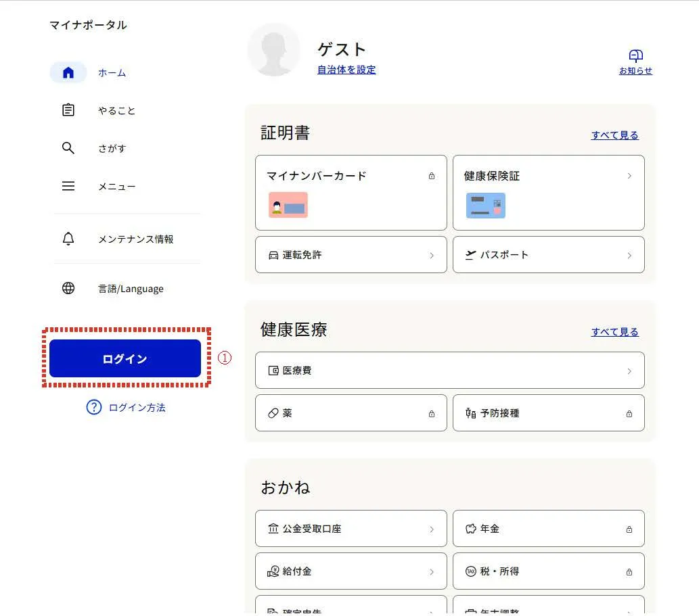Click the question mark help icon
The image size is (699, 616).
(x=94, y=407)
